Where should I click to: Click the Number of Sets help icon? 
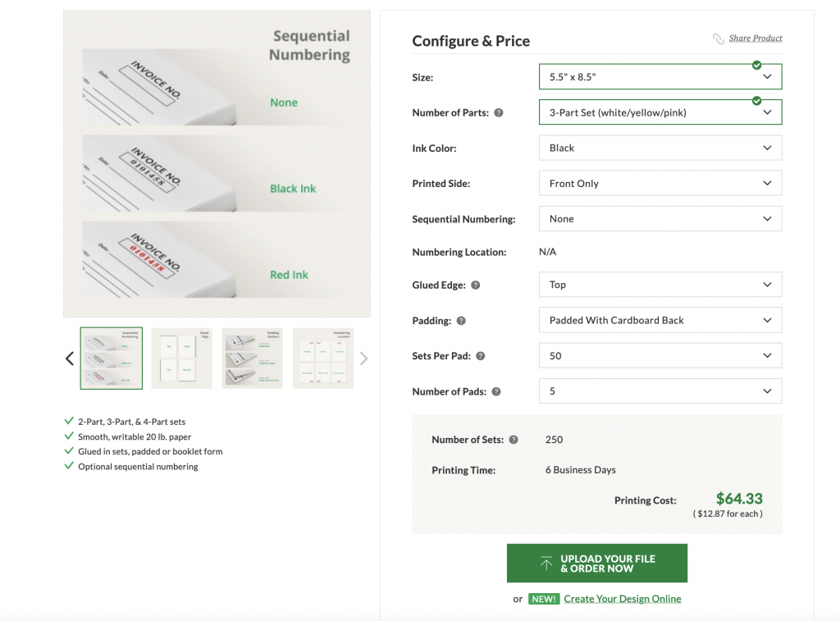(x=514, y=440)
